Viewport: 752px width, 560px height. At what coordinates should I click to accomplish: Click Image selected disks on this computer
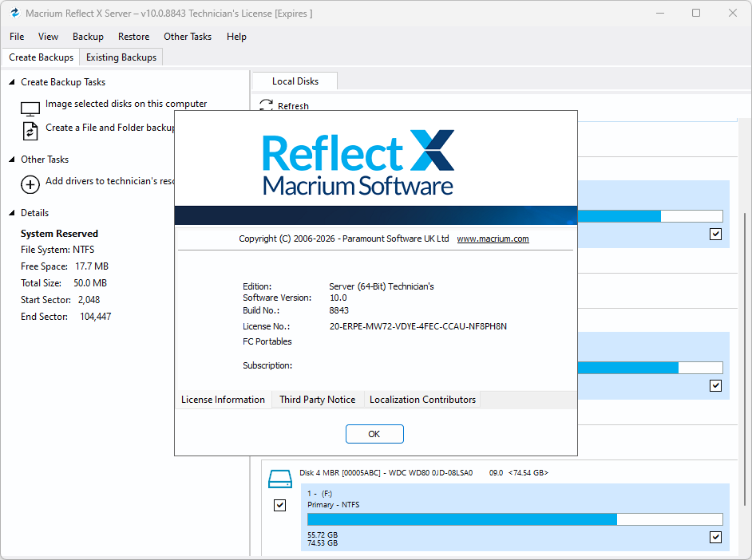[x=126, y=104]
